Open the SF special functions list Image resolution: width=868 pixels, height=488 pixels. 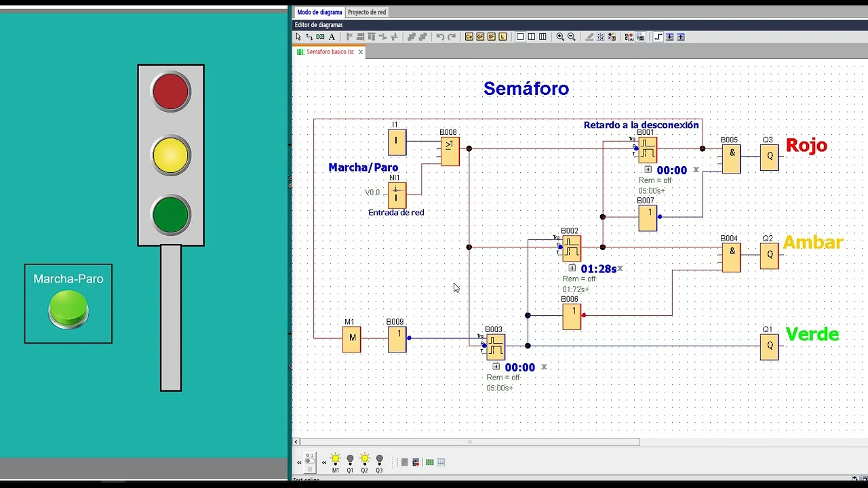tap(491, 37)
